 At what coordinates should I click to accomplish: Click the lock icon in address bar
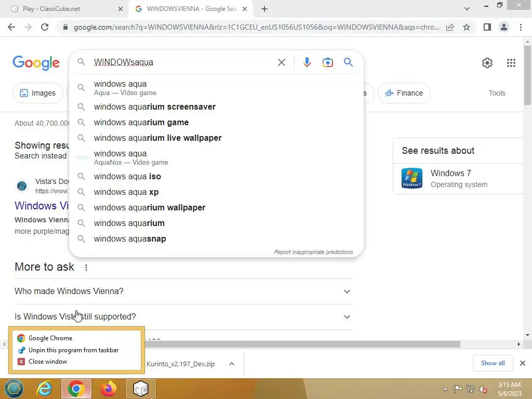tap(65, 27)
